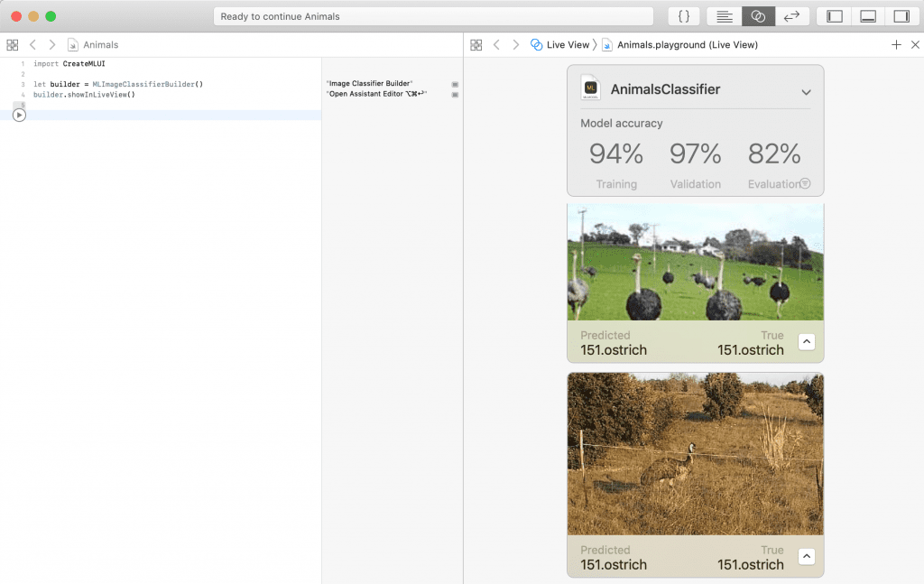Select the Assistant editor overlapping circles button

click(x=758, y=16)
